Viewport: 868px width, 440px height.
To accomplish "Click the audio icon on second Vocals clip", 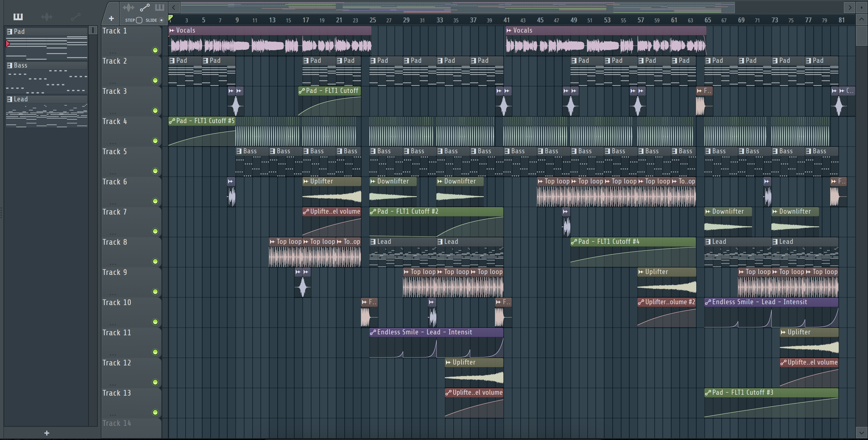I will pos(509,30).
